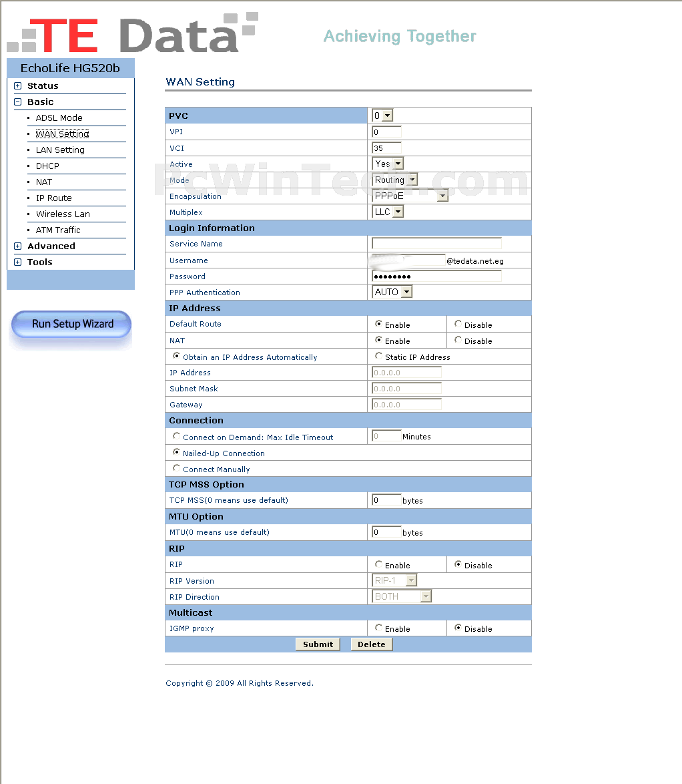
Task: Open NAT page in sidebar
Action: pos(44,182)
